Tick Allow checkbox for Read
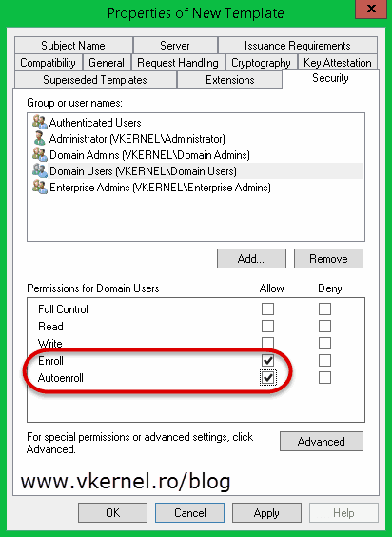Viewport: 392px width, 537px height. click(x=267, y=326)
